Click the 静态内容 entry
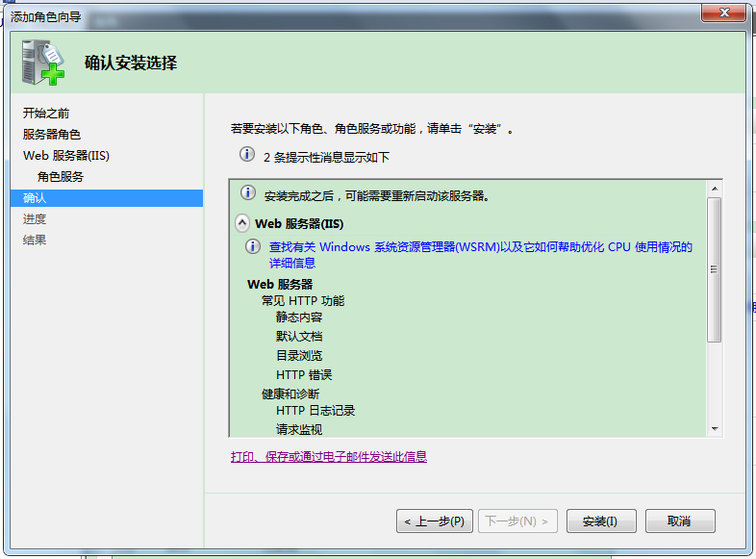This screenshot has width=756, height=559. [299, 318]
